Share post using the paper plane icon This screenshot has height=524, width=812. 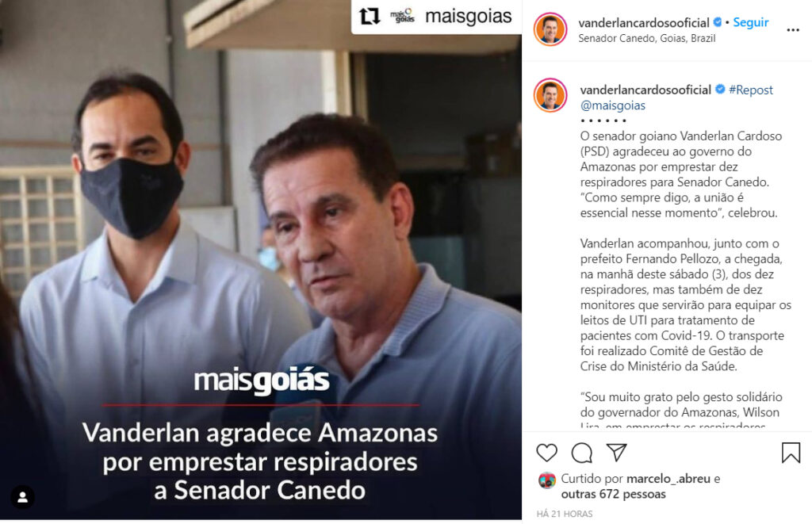click(617, 452)
